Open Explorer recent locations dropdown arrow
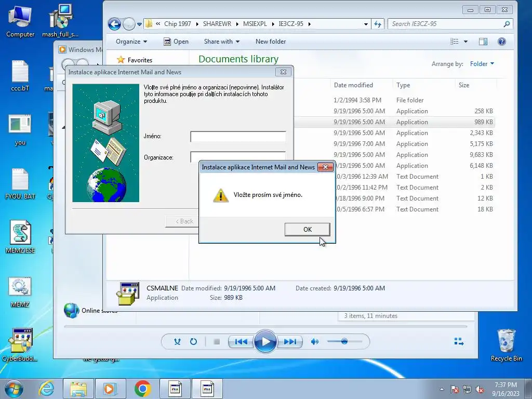Screen dimensions: 532x399 (139, 24)
